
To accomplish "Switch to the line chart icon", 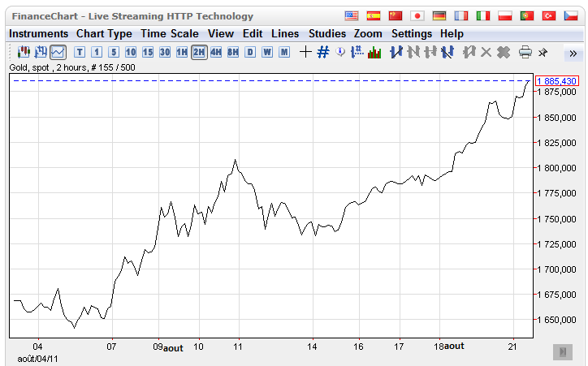I will tap(58, 52).
